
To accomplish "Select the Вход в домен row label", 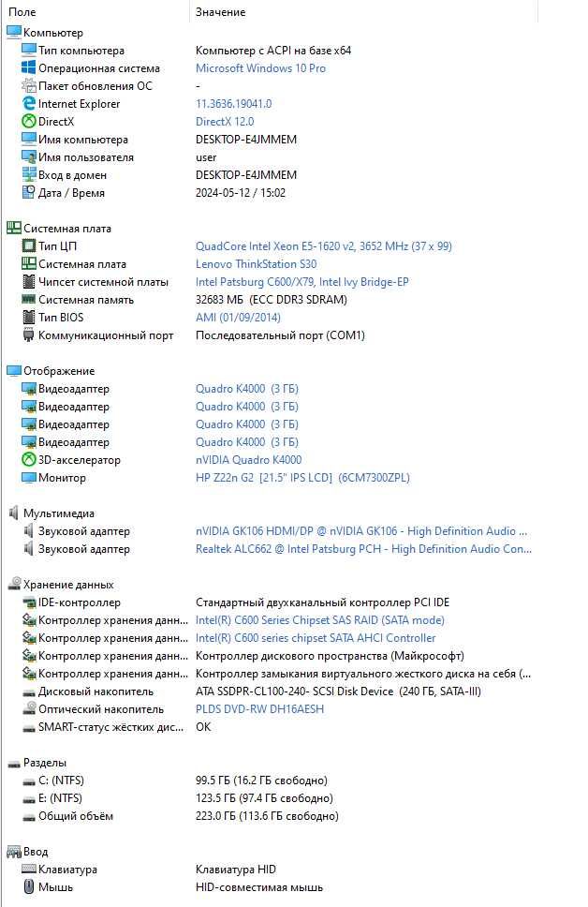I will click(x=73, y=175).
